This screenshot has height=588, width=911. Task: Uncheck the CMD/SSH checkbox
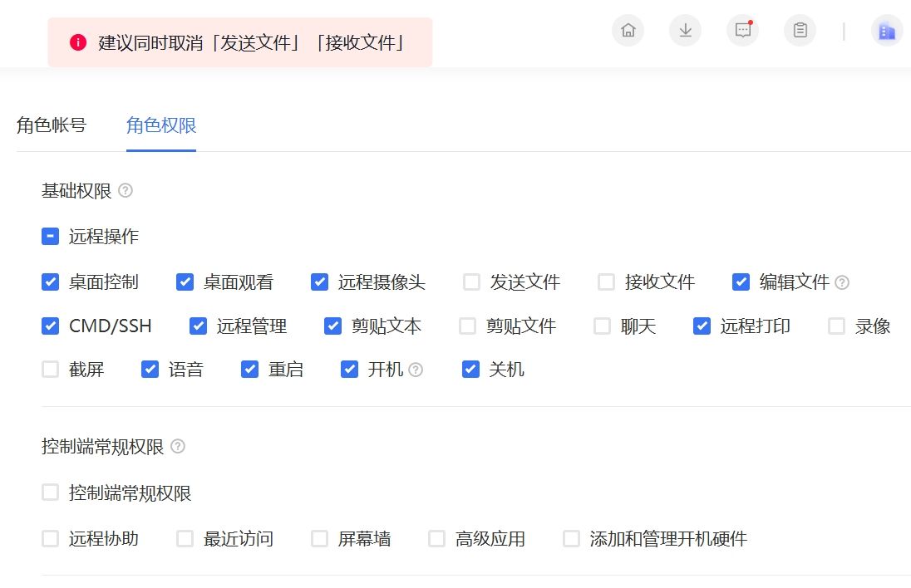click(x=51, y=326)
